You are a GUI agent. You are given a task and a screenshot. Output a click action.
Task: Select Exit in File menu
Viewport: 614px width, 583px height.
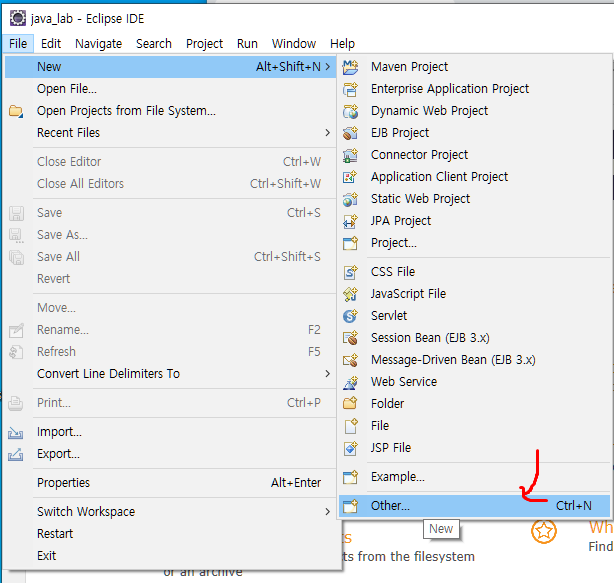(171, 556)
